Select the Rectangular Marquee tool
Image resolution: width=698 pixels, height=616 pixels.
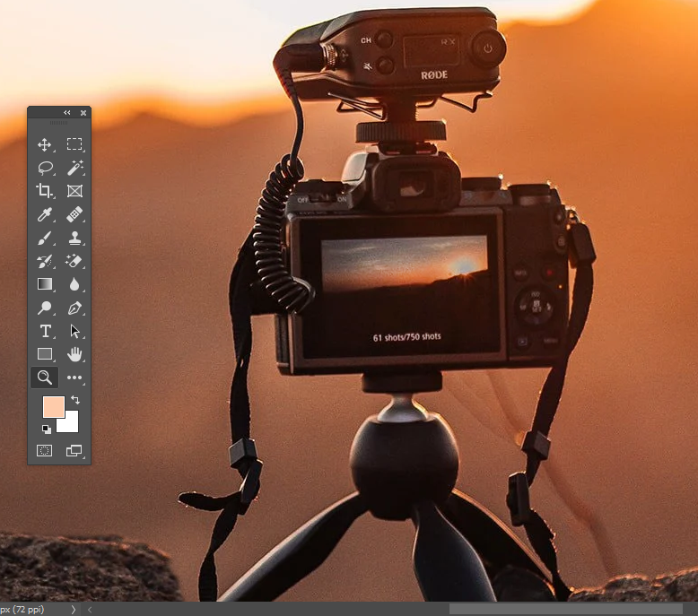(74, 144)
